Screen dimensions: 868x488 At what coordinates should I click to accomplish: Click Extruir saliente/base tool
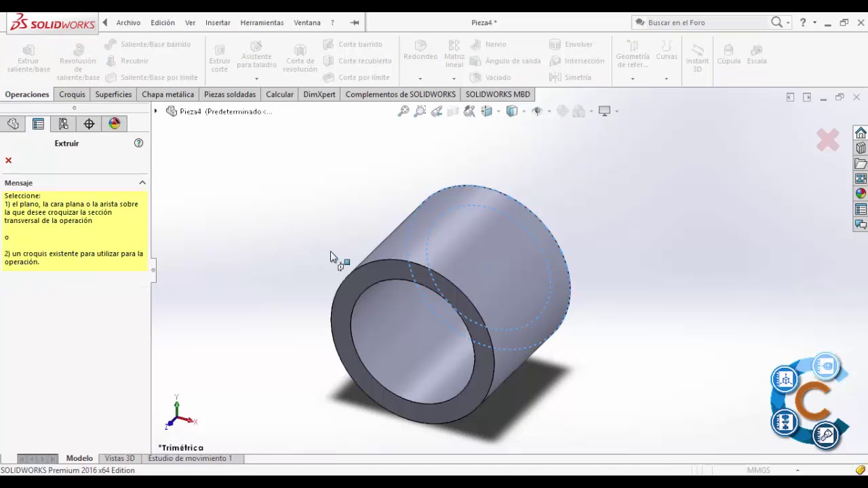[x=28, y=58]
